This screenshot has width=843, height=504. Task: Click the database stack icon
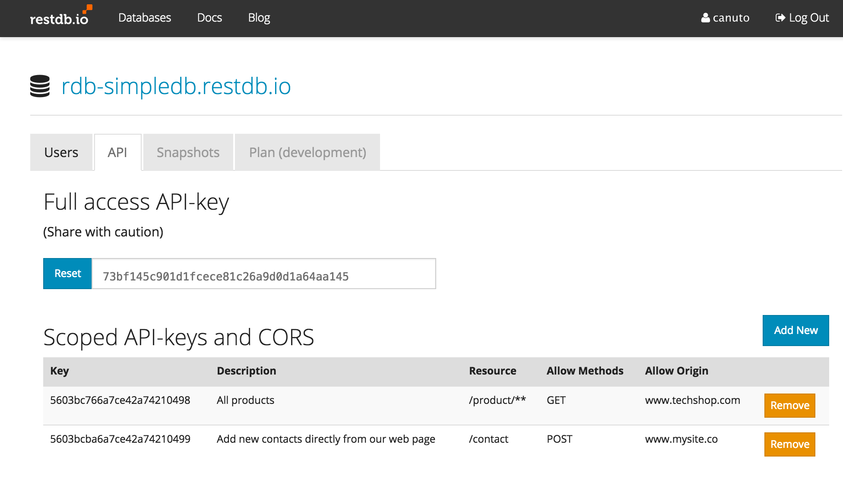(x=40, y=86)
